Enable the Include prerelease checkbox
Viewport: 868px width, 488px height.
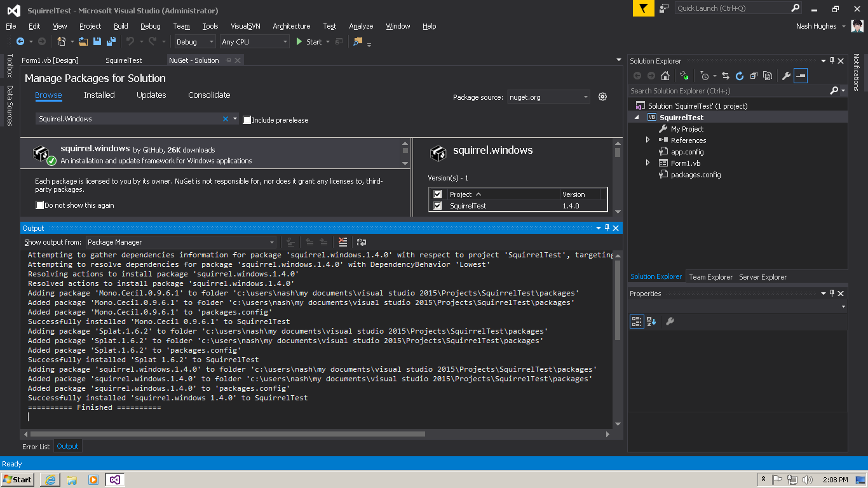[x=247, y=119]
